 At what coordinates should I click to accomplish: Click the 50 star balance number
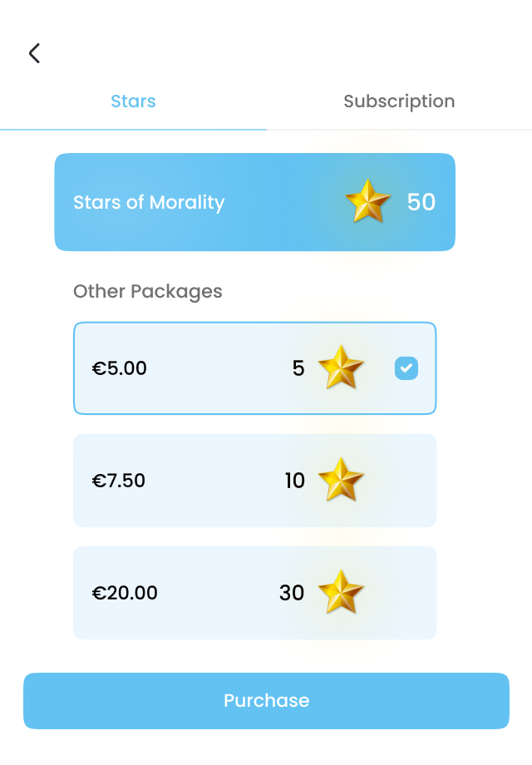(421, 202)
